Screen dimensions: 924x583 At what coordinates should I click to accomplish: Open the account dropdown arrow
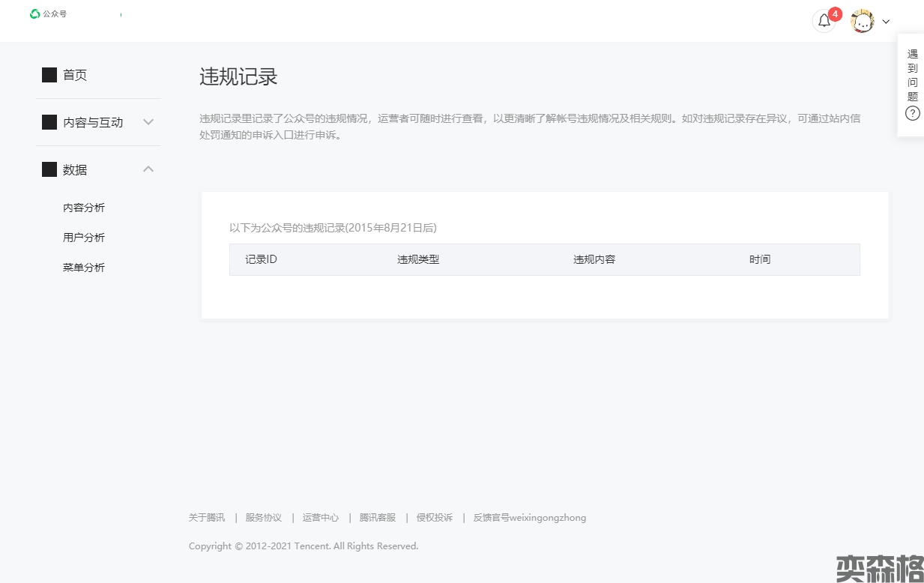click(x=886, y=22)
